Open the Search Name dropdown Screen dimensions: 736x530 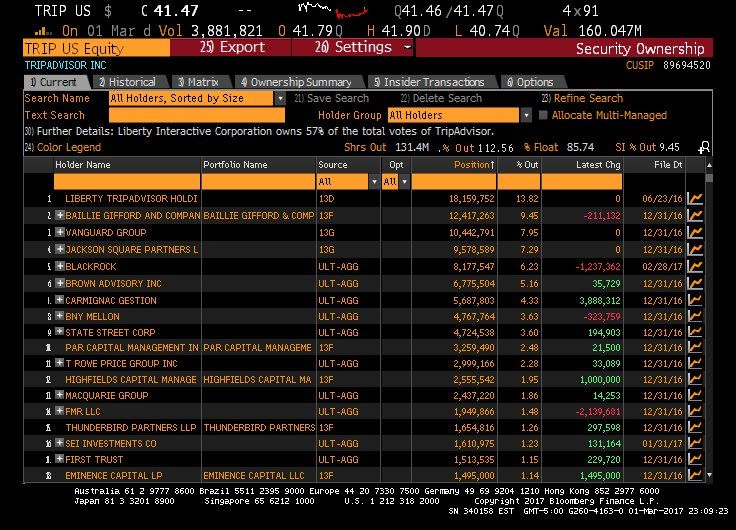(x=280, y=99)
